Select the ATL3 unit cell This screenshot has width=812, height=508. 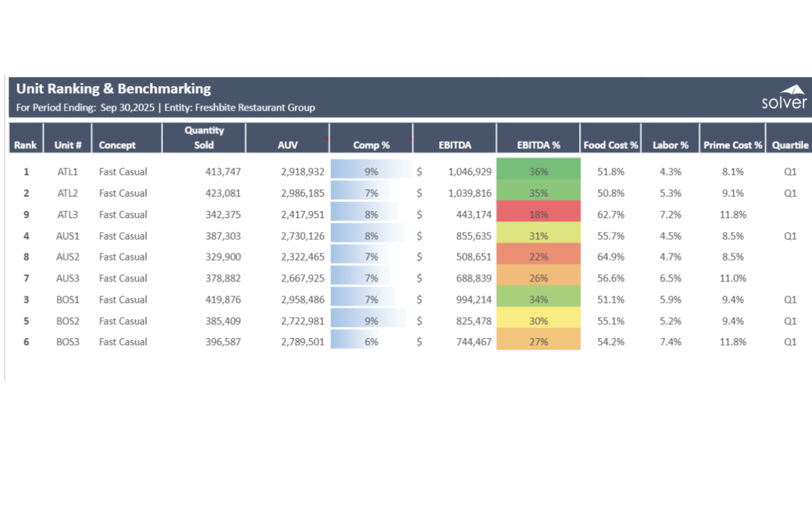68,214
